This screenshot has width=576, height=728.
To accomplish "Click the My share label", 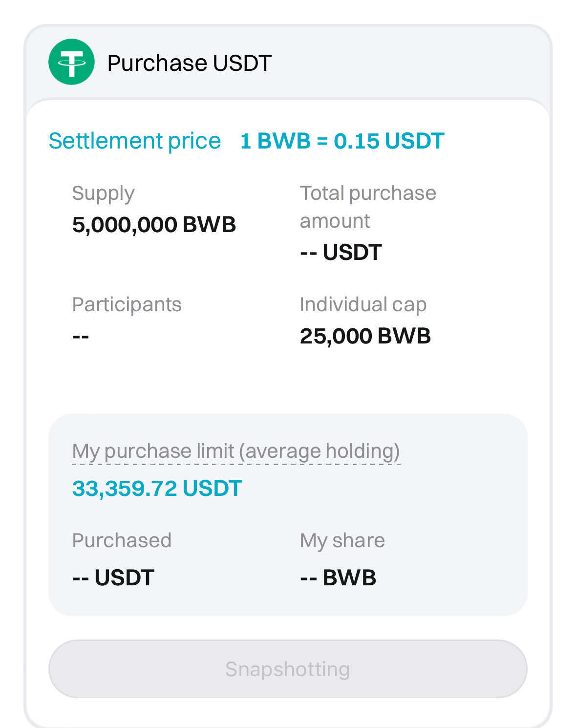I will point(342,540).
